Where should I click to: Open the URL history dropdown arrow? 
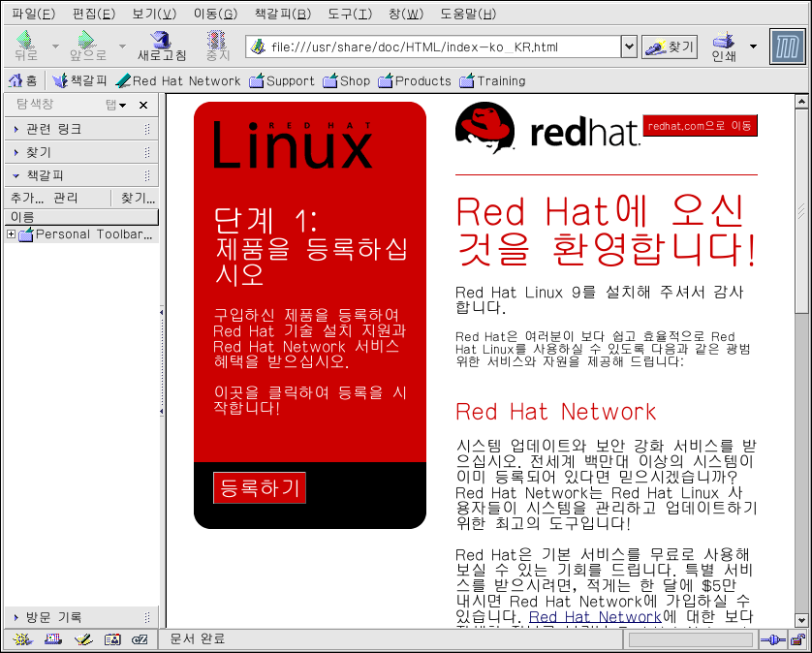628,47
